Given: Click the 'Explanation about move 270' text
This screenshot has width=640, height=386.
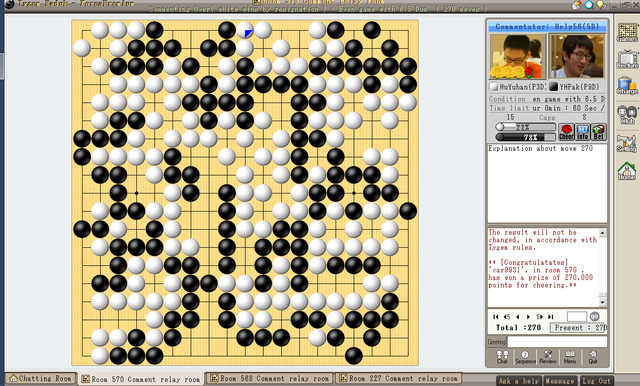Looking at the screenshot, I should tap(540, 149).
